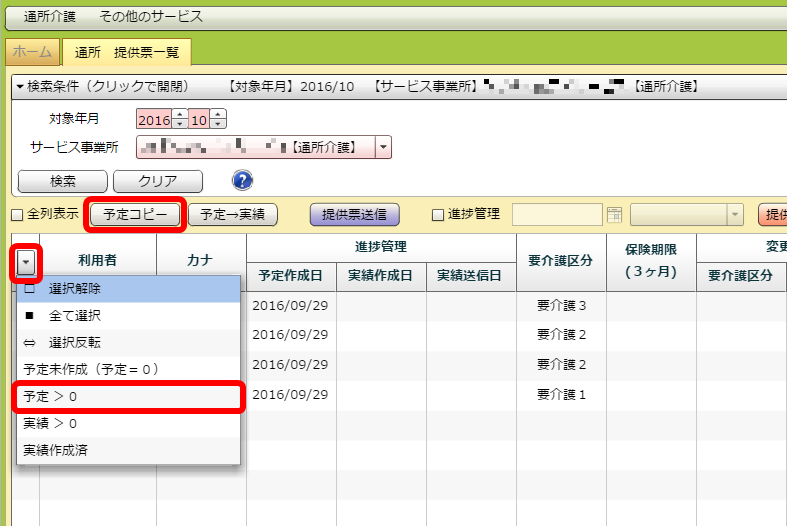The width and height of the screenshot is (787, 526).
Task: Select 実績作成済 in the selection menu
Action: 55,451
